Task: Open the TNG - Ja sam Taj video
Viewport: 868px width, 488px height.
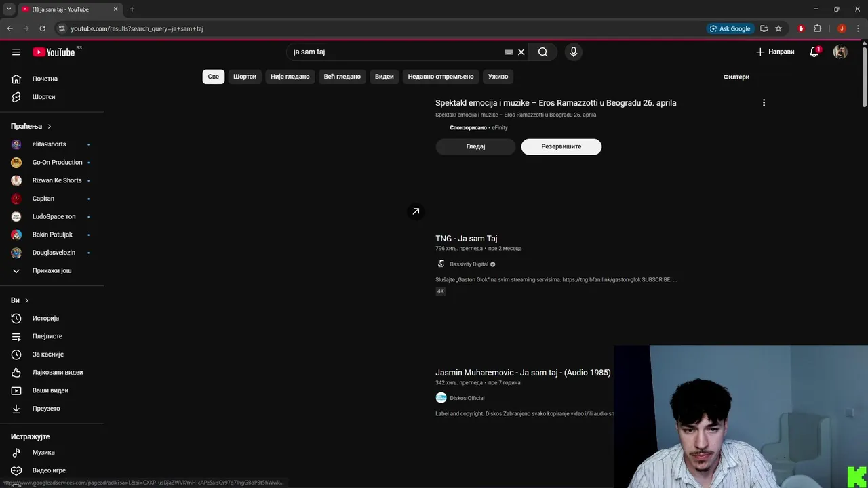Action: (467, 239)
